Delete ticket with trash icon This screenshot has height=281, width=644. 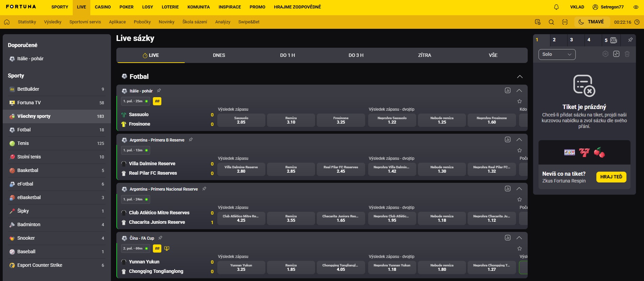click(627, 54)
